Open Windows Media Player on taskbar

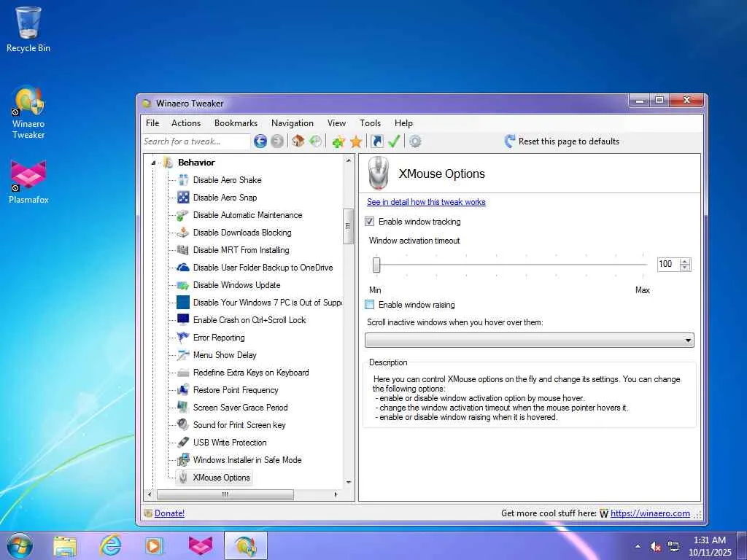(x=155, y=545)
